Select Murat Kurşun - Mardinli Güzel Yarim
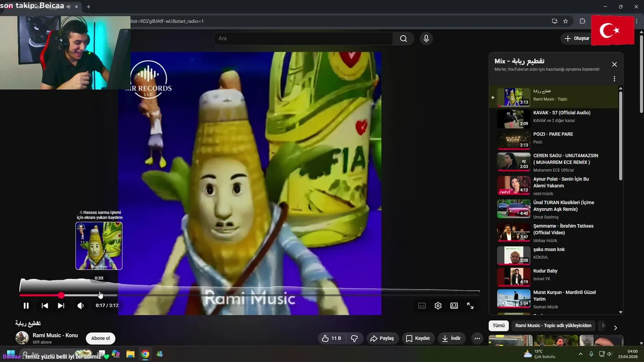644x362 pixels. [553, 299]
